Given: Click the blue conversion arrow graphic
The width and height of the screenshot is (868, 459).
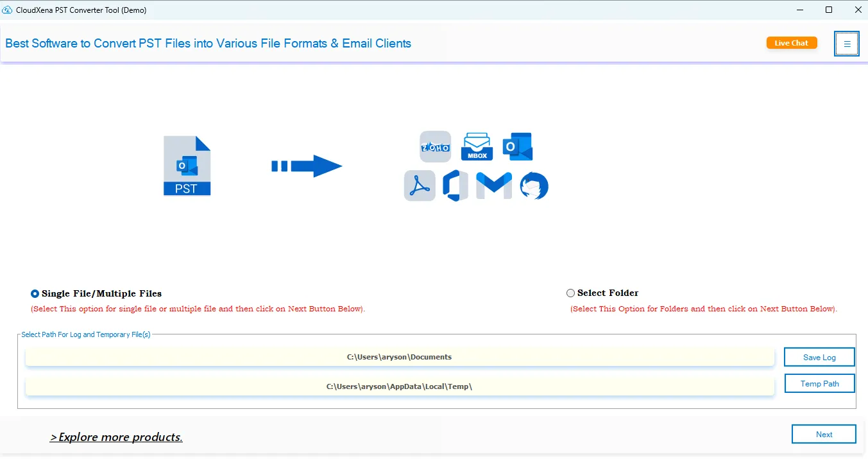Looking at the screenshot, I should pos(306,166).
